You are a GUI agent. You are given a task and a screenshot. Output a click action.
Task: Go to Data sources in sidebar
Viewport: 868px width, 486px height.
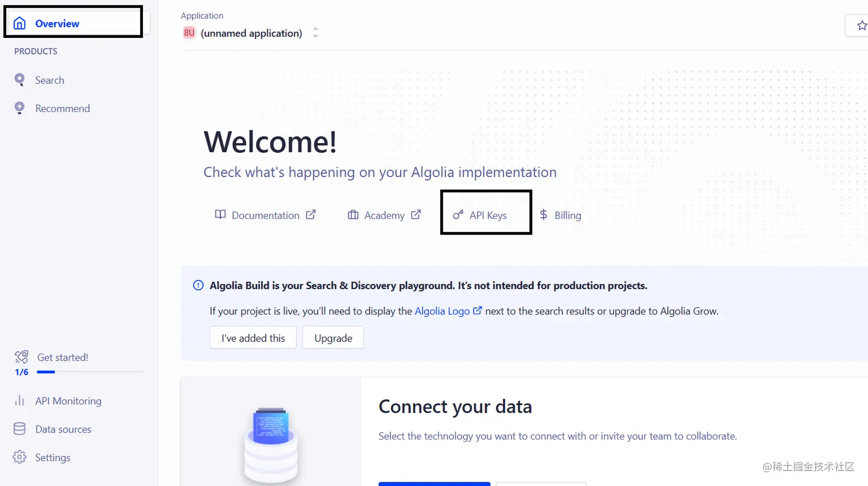[63, 429]
